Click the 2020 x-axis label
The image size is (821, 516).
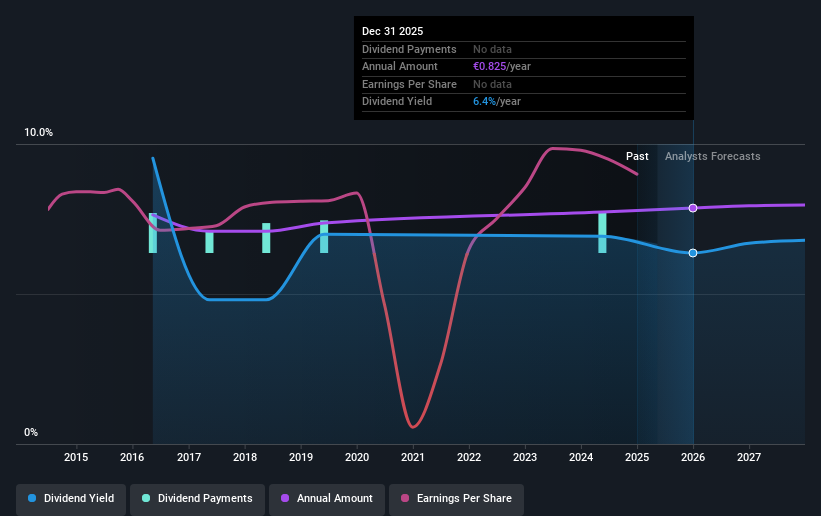[x=357, y=457]
